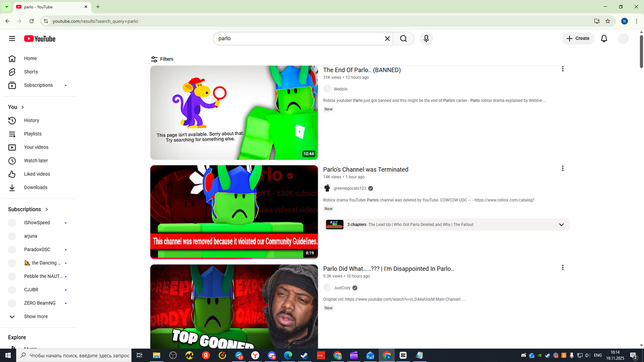Open video title Parlo Did What.....???
This screenshot has height=362, width=644.
(x=388, y=269)
